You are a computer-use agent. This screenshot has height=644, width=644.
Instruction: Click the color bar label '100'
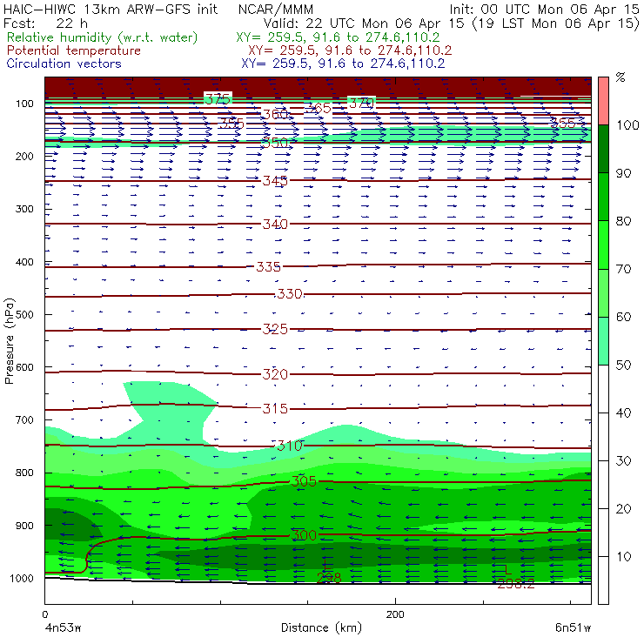coord(627,124)
